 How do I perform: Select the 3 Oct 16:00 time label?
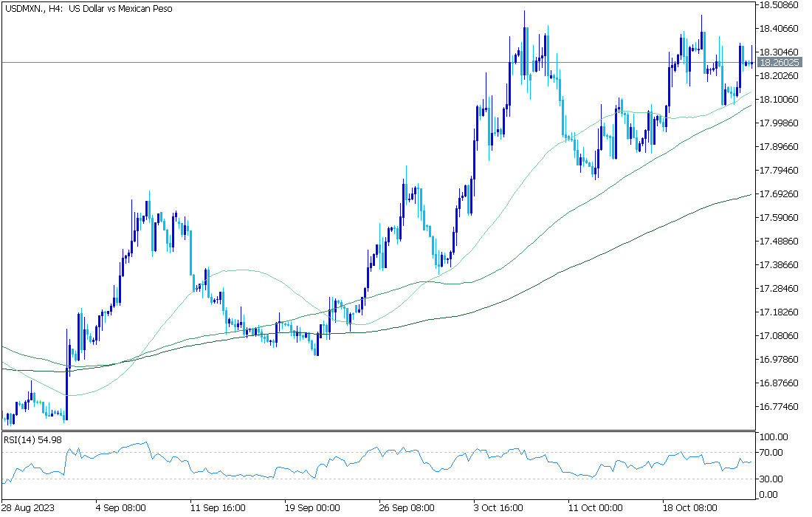498,508
